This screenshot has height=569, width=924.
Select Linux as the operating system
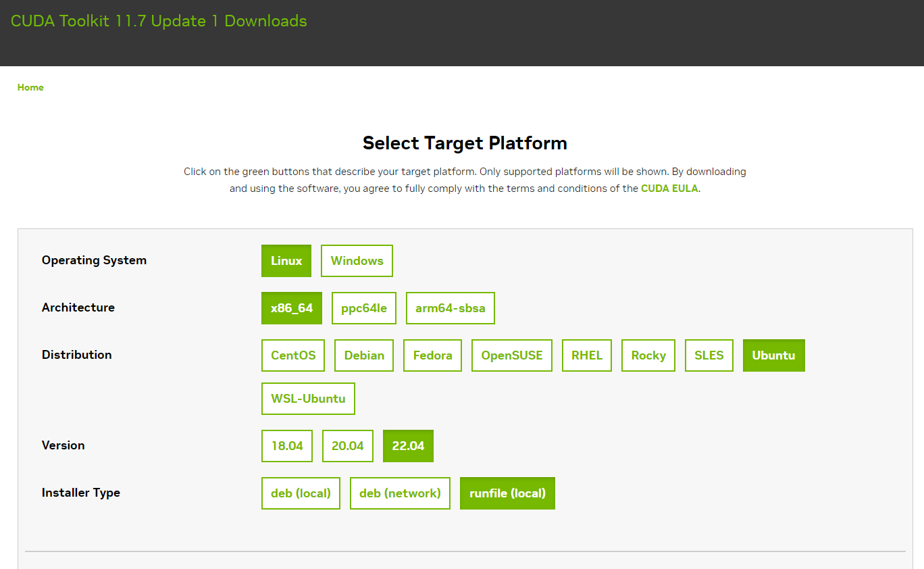pyautogui.click(x=286, y=261)
